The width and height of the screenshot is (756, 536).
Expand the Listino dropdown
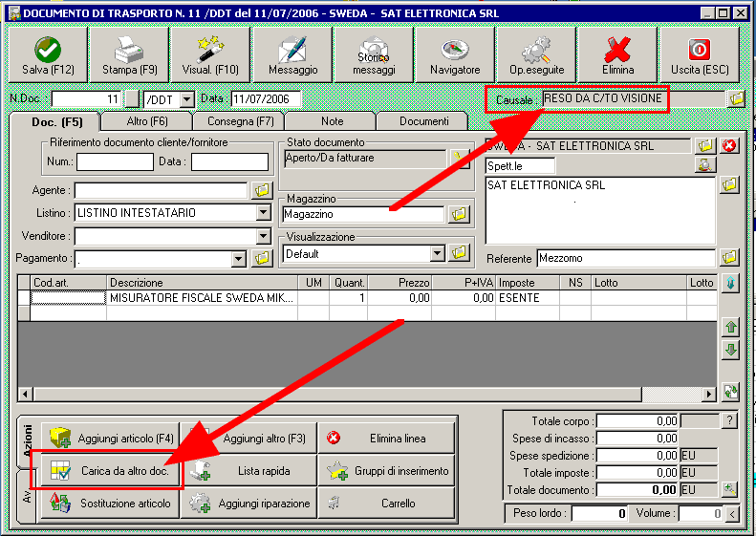263,212
